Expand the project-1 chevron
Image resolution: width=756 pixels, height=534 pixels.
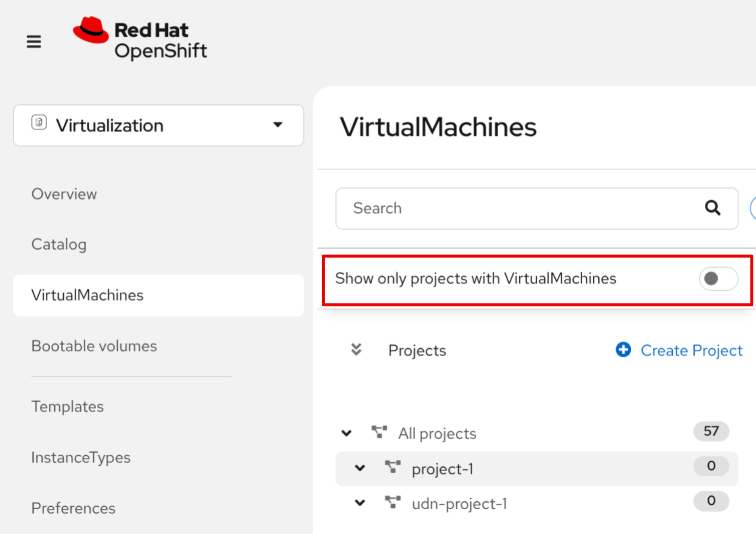point(360,468)
